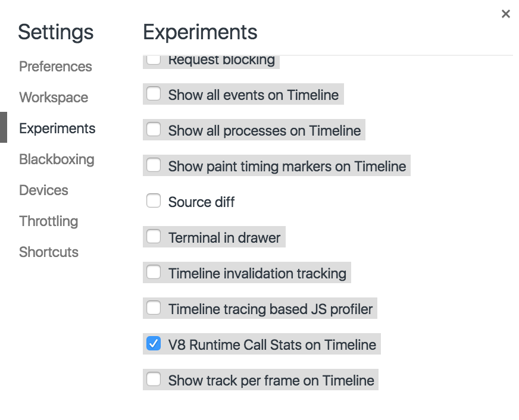The height and width of the screenshot is (420, 519).
Task: Switch to the Workspace tab
Action: pos(54,98)
